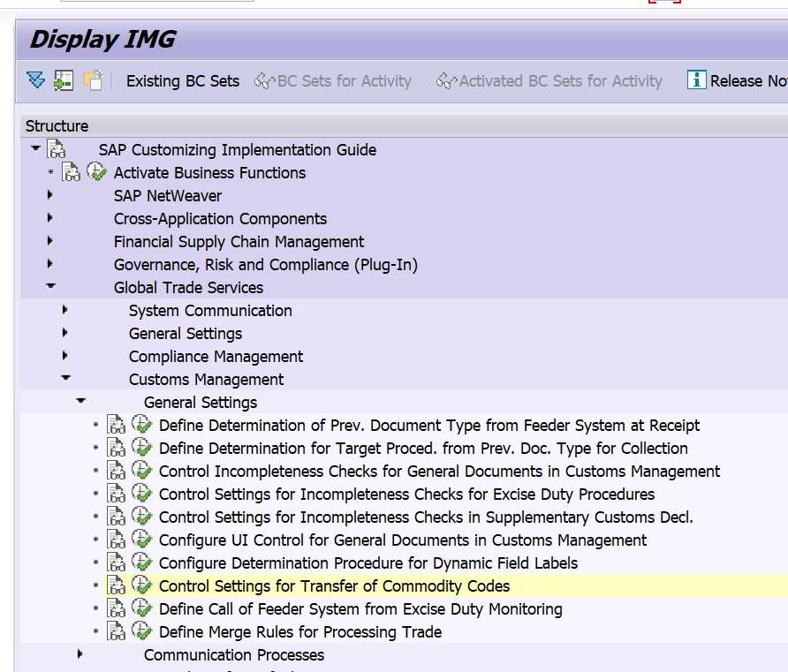Select Control Settings for Transfer of Commodity Codes text
The height and width of the screenshot is (672, 788).
coord(334,586)
